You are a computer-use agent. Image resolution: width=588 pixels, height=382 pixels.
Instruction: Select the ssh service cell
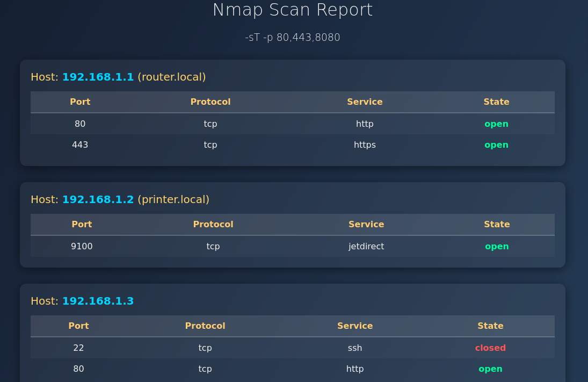point(355,348)
